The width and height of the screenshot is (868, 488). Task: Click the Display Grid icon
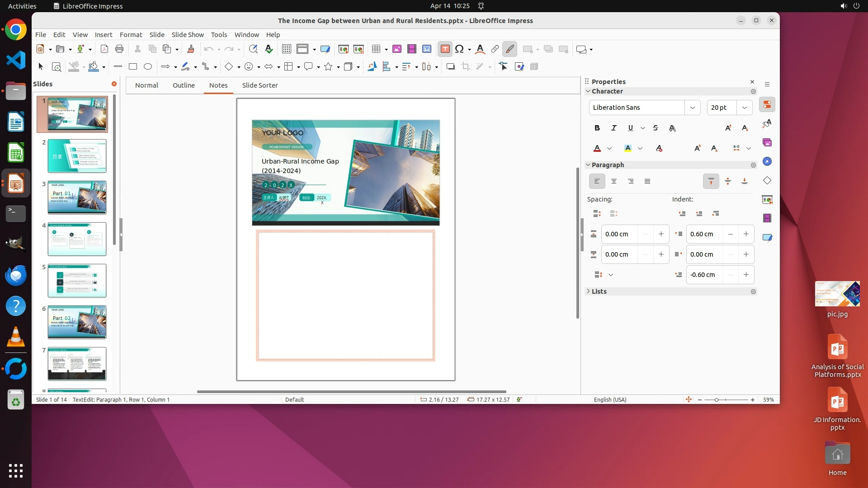286,49
